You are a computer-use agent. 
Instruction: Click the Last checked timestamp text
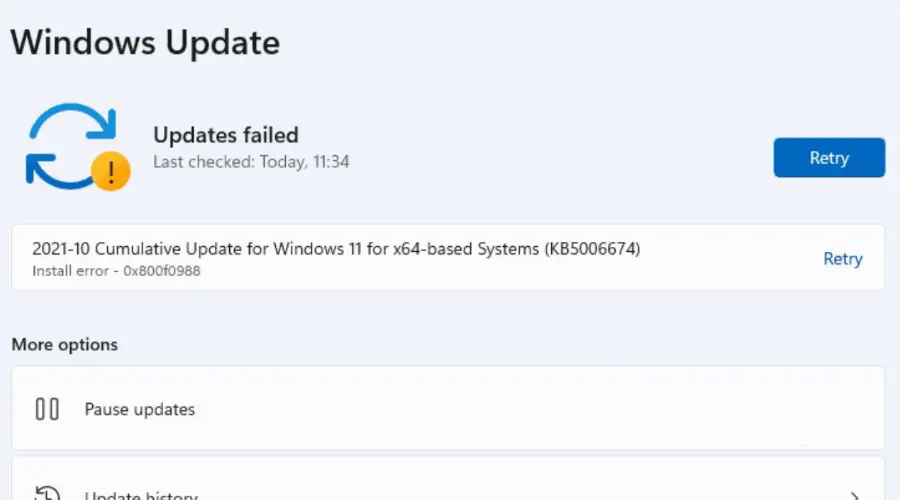click(x=251, y=161)
